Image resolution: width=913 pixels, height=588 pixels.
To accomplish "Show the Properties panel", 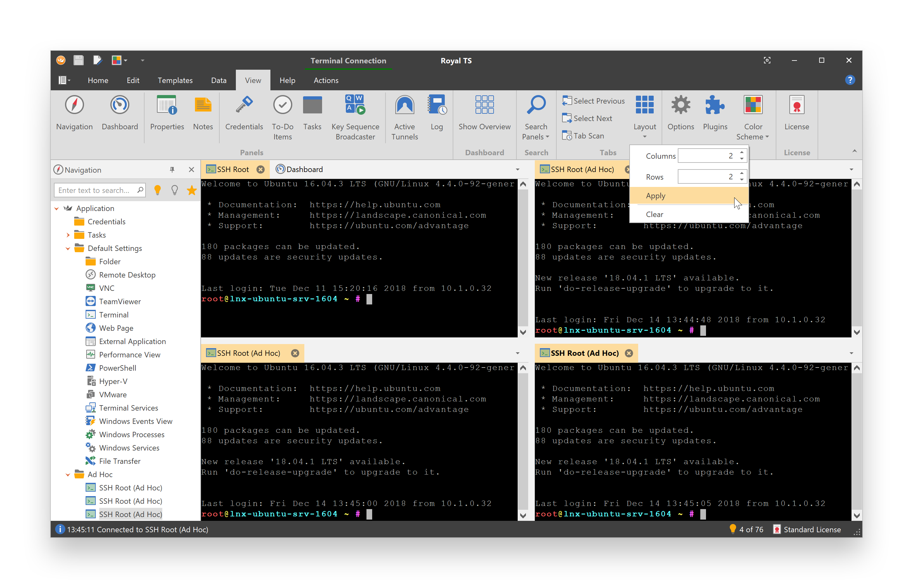I will click(x=167, y=113).
